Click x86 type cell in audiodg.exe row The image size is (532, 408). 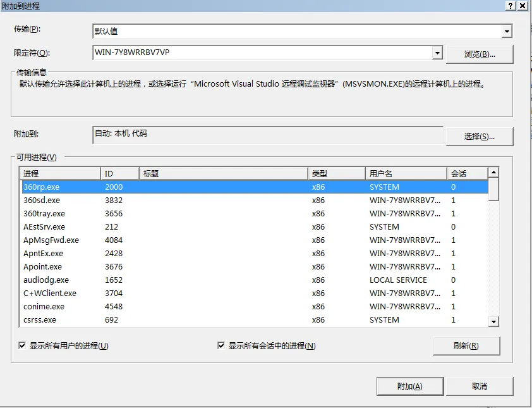(x=318, y=280)
